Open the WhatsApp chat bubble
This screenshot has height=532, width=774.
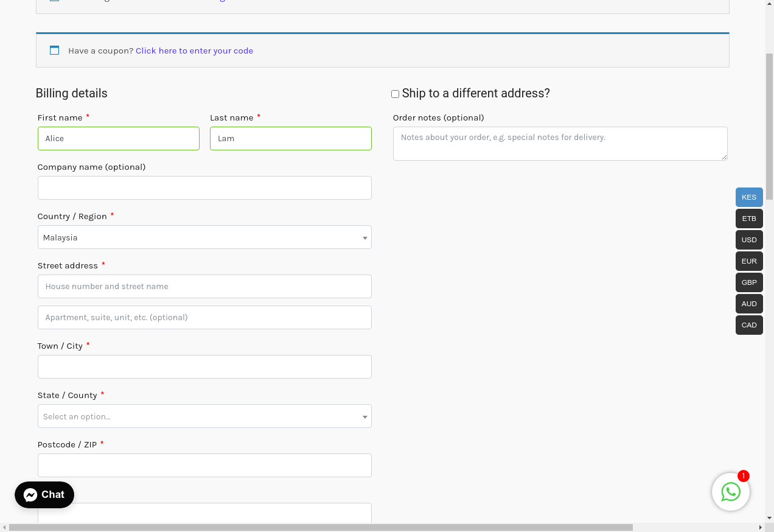tap(730, 492)
